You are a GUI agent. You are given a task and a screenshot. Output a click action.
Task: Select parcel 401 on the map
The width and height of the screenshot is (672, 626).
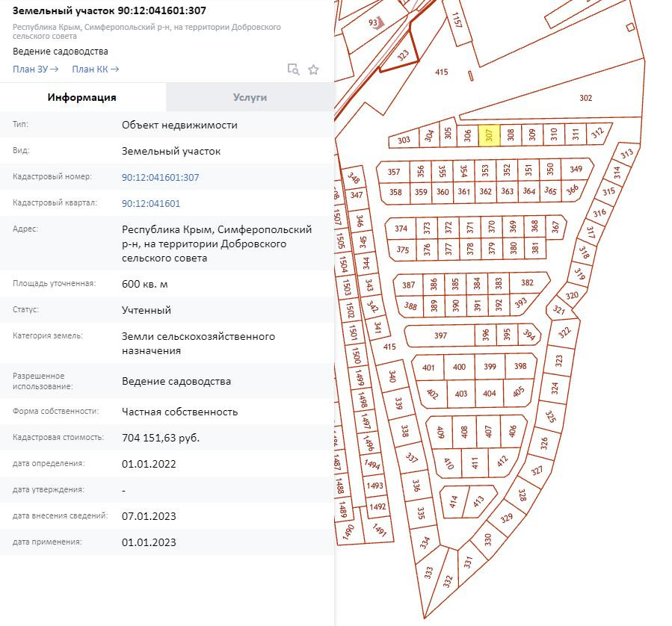click(428, 368)
